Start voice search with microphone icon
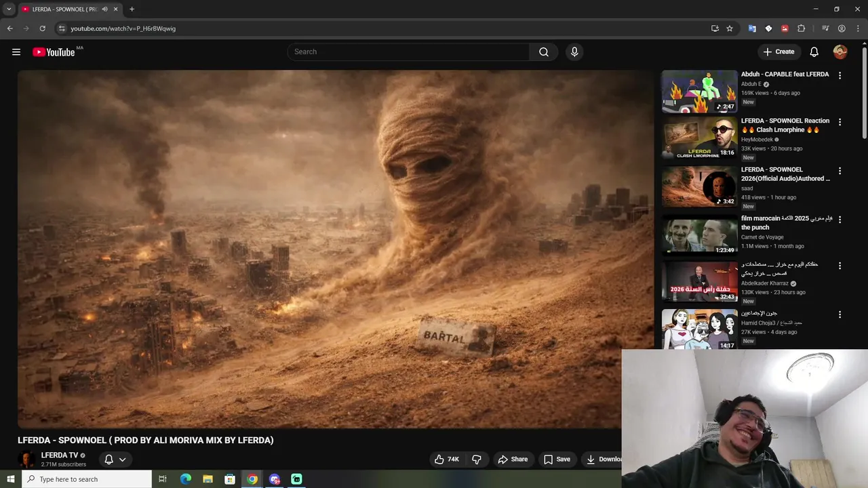Image resolution: width=868 pixels, height=488 pixels. tap(574, 52)
